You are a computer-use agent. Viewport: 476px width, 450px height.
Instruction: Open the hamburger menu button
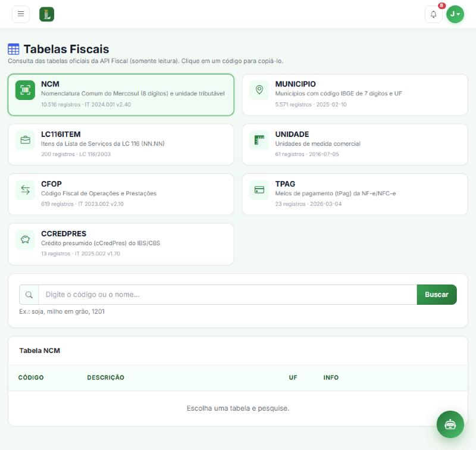(21, 14)
